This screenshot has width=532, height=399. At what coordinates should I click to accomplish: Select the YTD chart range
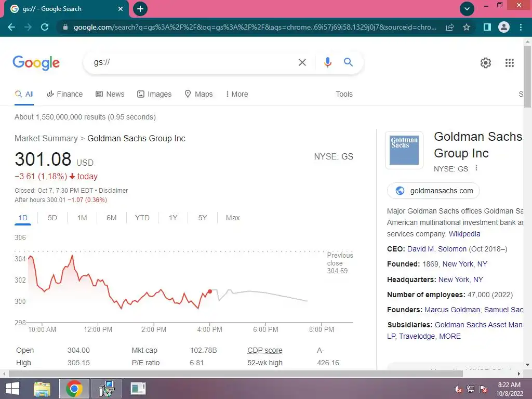click(x=142, y=218)
